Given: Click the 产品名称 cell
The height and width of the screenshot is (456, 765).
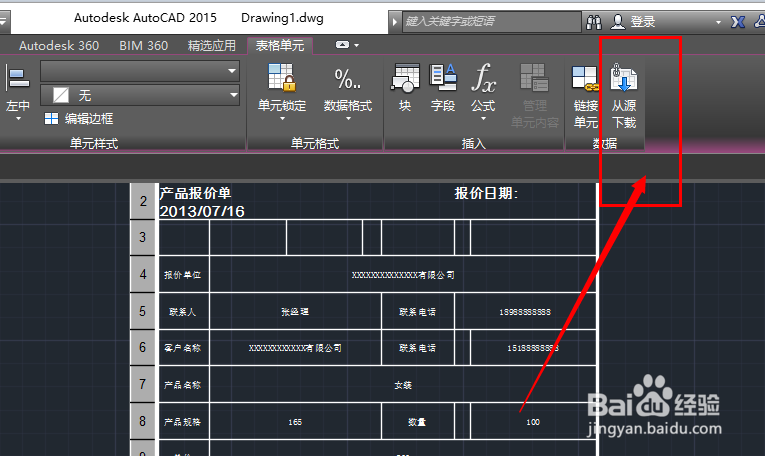Looking at the screenshot, I should (182, 385).
